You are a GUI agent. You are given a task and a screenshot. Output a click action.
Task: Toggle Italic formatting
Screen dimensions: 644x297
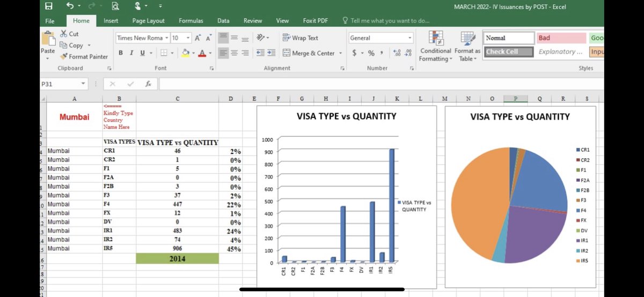pyautogui.click(x=132, y=53)
